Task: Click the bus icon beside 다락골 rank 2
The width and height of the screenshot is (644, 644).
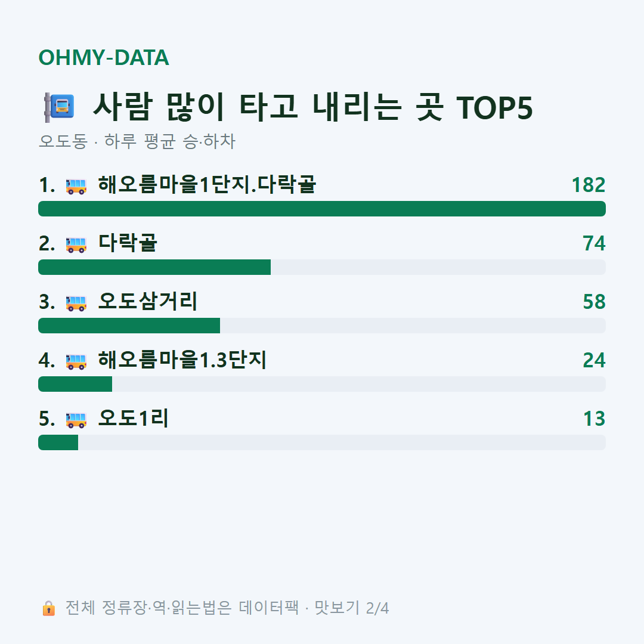Action: [76, 245]
